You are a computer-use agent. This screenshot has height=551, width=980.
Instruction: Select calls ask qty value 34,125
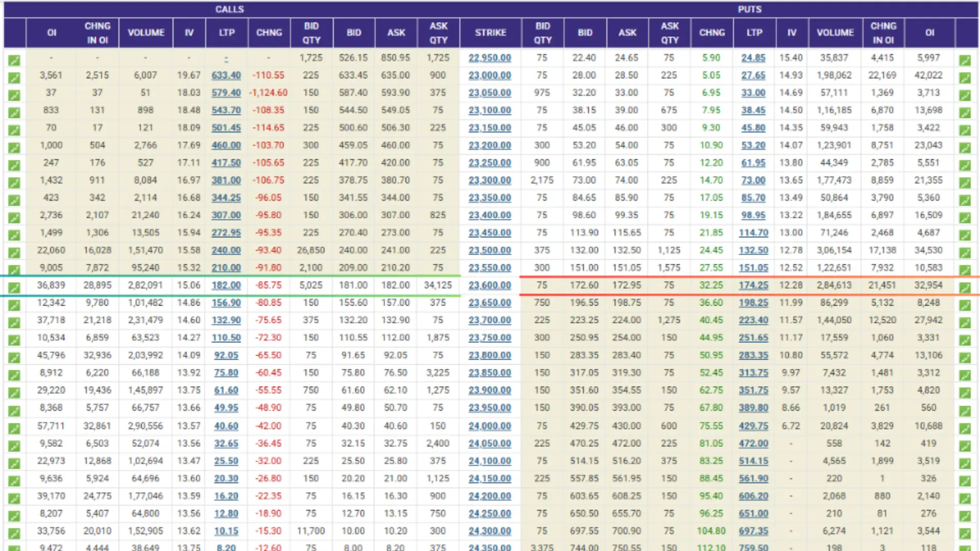(438, 285)
